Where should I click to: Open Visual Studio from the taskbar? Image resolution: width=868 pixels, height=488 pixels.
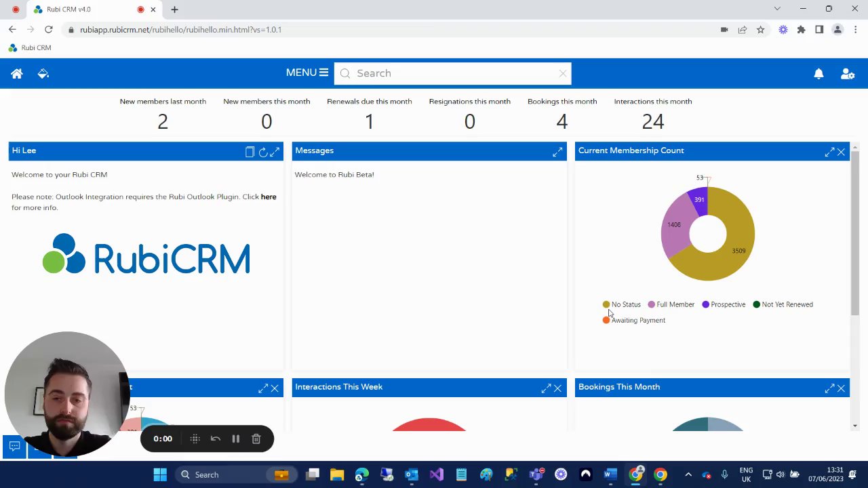[x=436, y=474]
